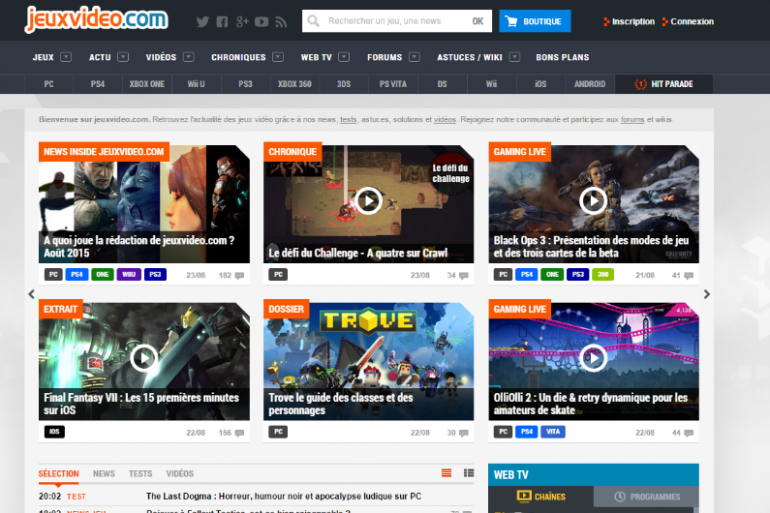The width and height of the screenshot is (770, 513).
Task: Select the 3DS platform tab
Action: point(344,84)
